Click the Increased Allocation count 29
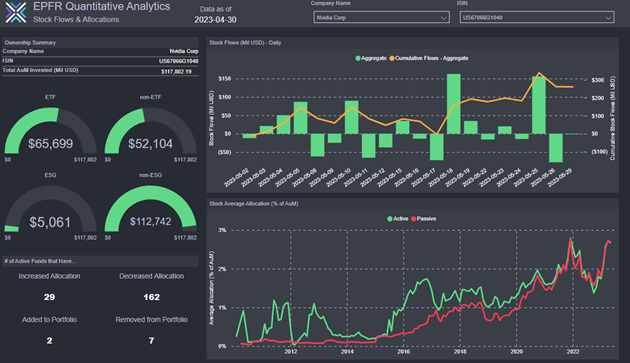630x363 pixels. coord(49,297)
